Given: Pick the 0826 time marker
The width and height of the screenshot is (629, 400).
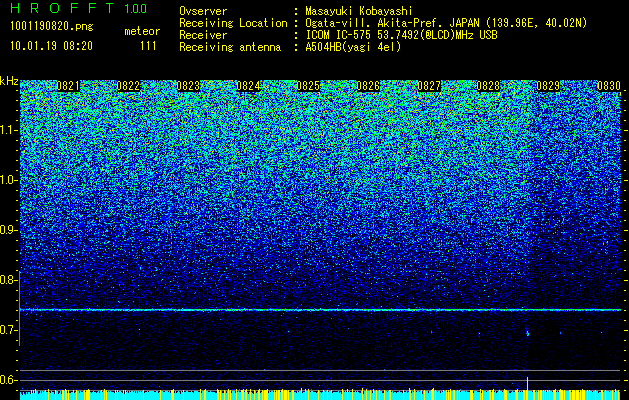Looking at the screenshot, I should (368, 86).
